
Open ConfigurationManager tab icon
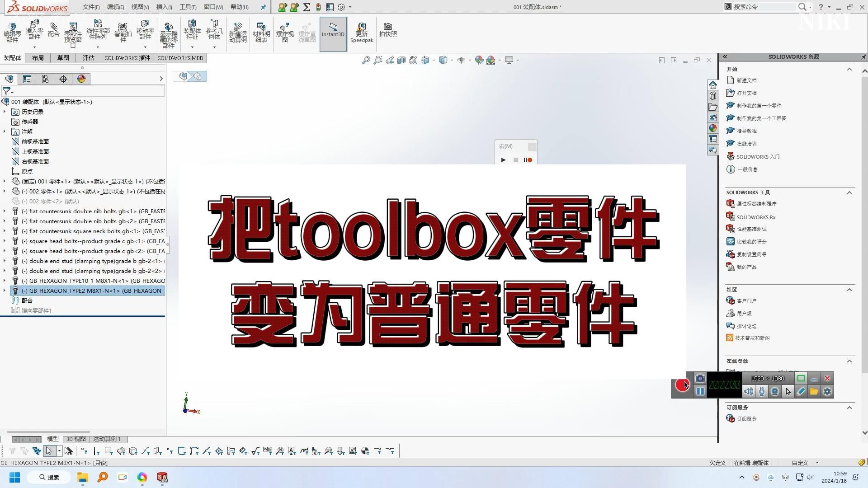pos(45,79)
